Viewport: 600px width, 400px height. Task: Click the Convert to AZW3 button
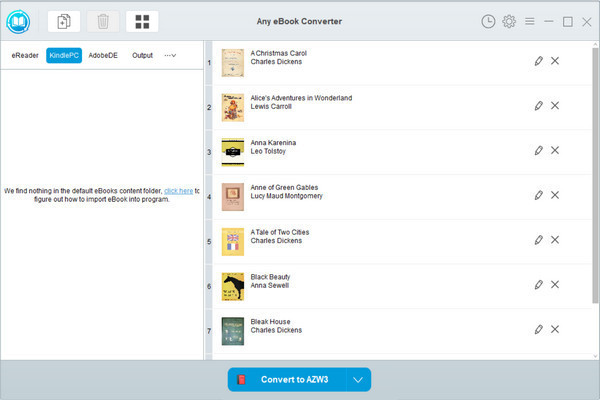click(x=287, y=380)
